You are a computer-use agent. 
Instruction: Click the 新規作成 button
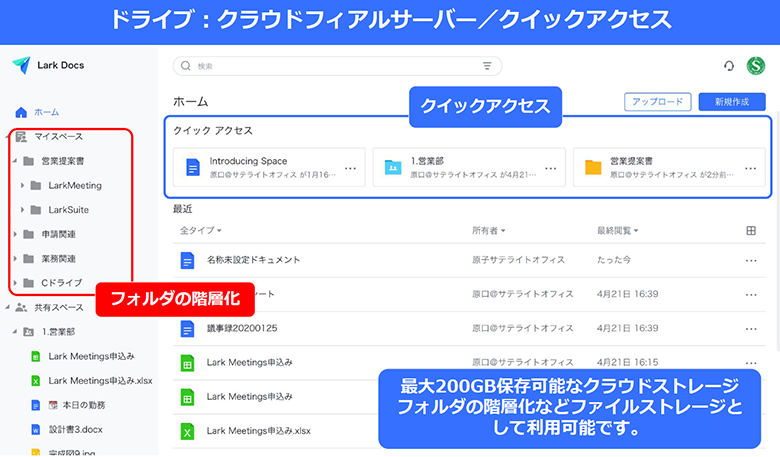(732, 102)
